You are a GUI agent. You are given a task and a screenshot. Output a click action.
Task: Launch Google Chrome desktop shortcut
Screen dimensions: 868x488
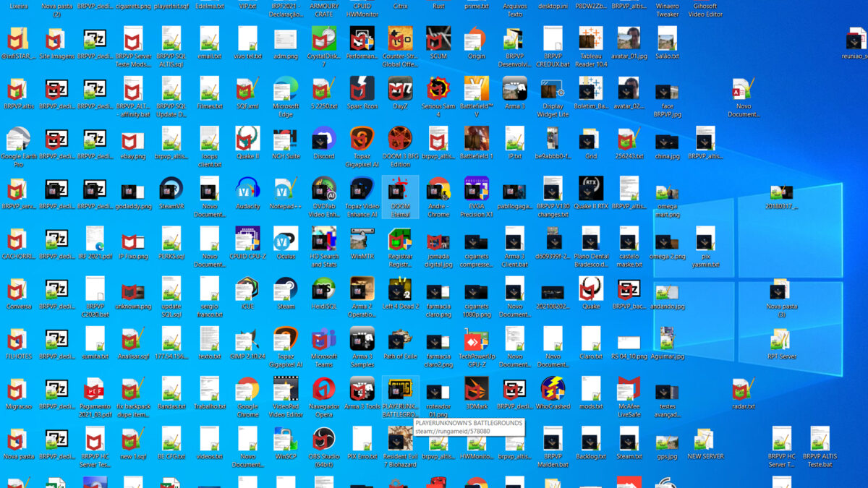(x=247, y=388)
